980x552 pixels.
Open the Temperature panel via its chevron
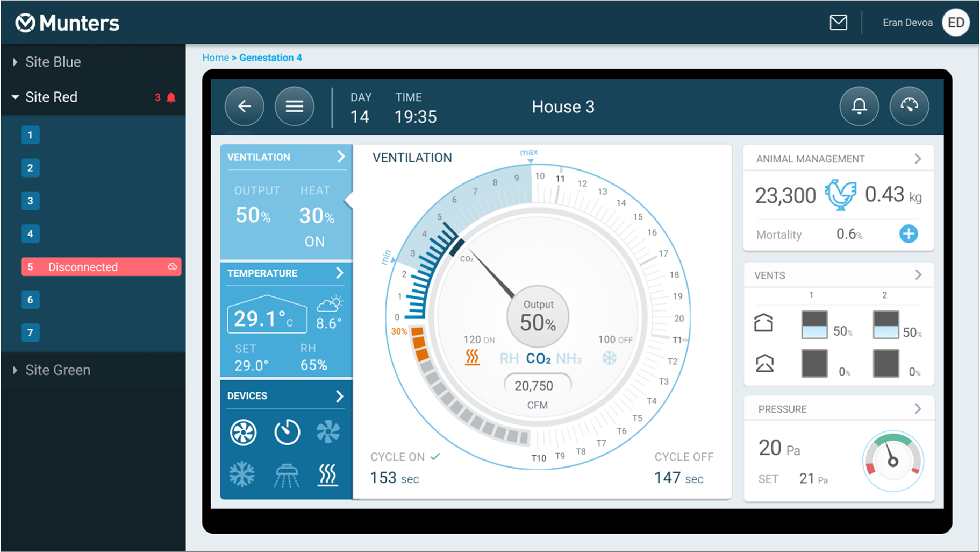(340, 273)
